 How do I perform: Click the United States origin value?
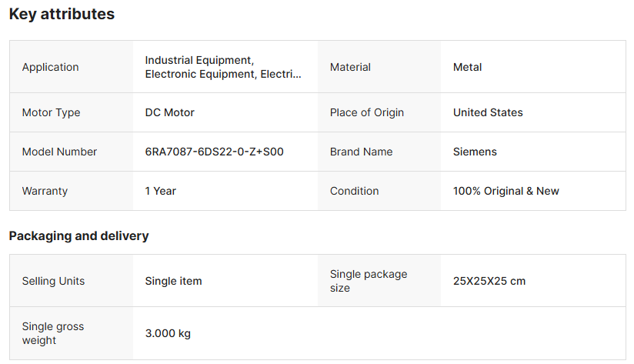pos(487,112)
